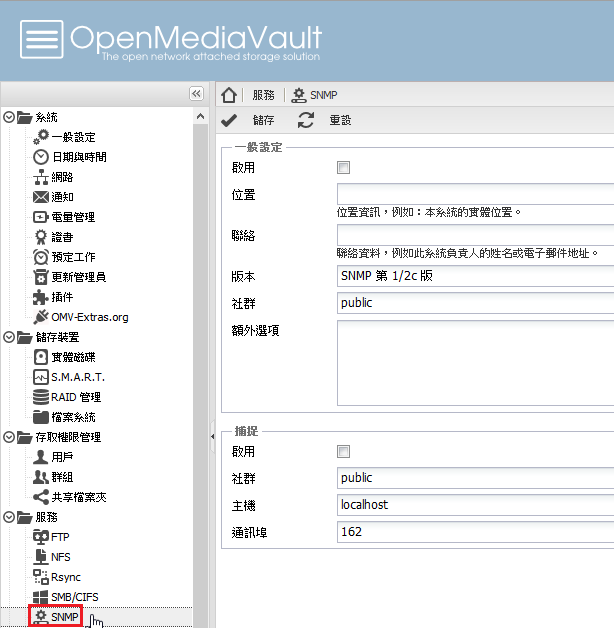The height and width of the screenshot is (628, 614).
Task: Enable 捕捉 trap checkbox
Action: coord(343,451)
